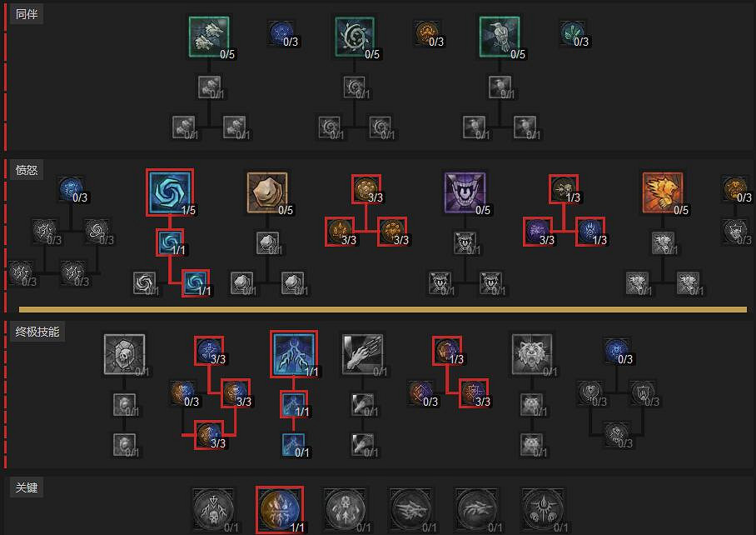Select the 关键 section label

[27, 487]
